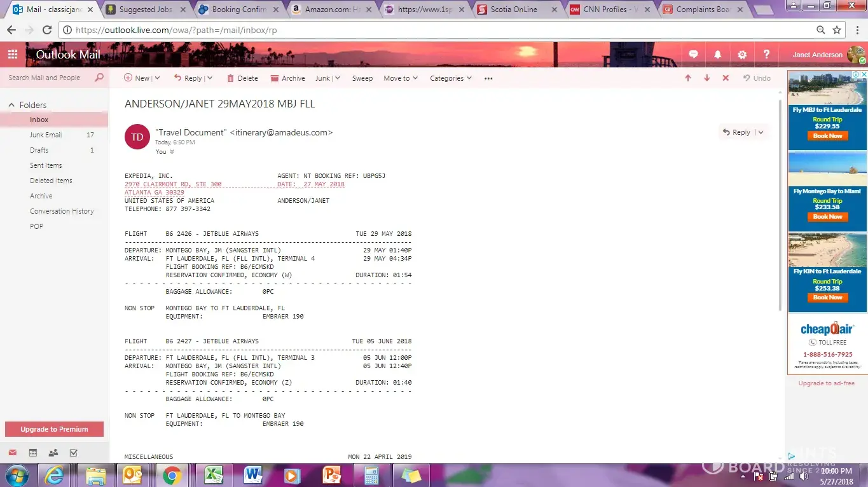The width and height of the screenshot is (868, 487).
Task: Open Chrome from the Windows taskbar
Action: (171, 475)
